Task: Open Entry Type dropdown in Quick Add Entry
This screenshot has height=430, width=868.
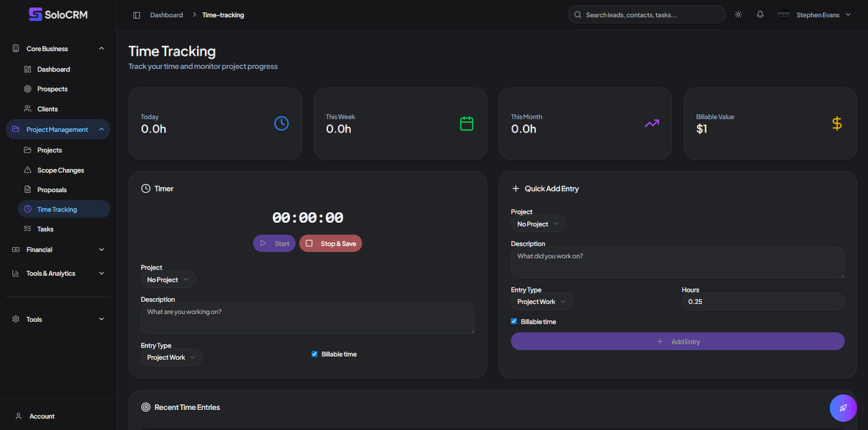Action: (542, 302)
